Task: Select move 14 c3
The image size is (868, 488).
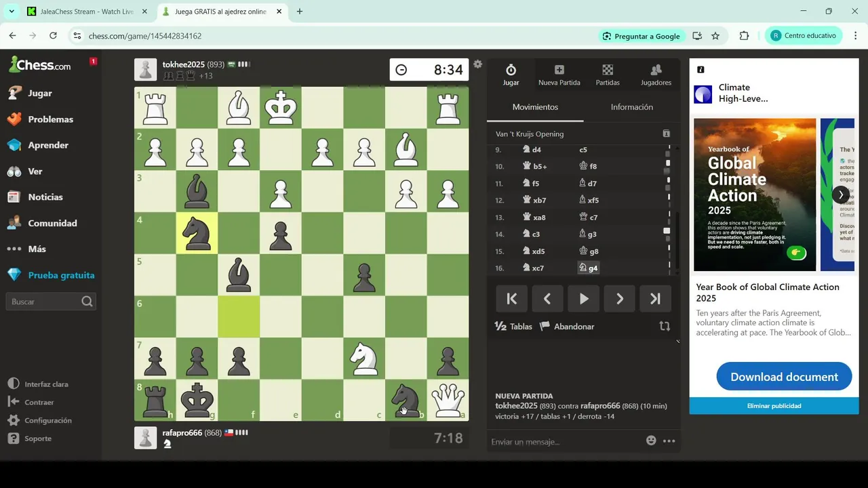Action: click(x=531, y=235)
